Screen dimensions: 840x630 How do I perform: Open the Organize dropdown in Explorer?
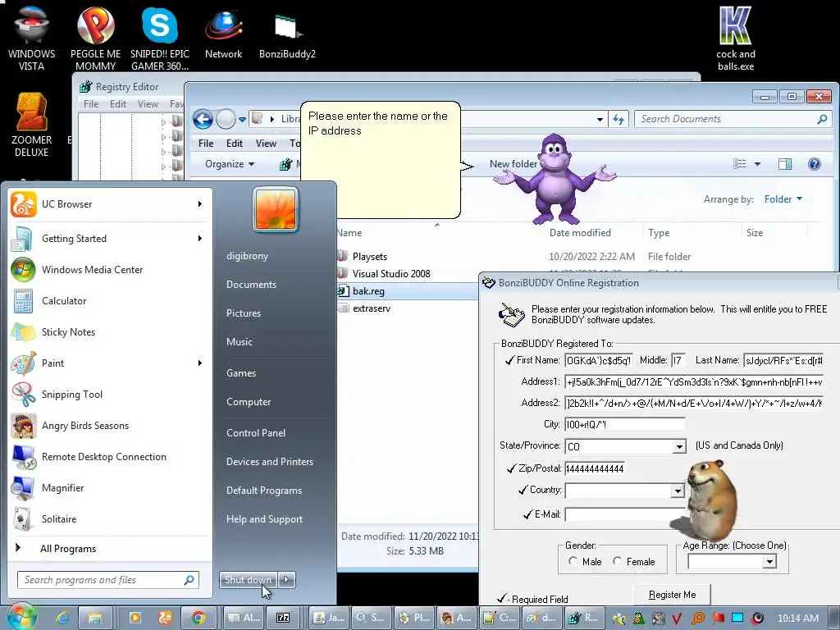click(230, 164)
